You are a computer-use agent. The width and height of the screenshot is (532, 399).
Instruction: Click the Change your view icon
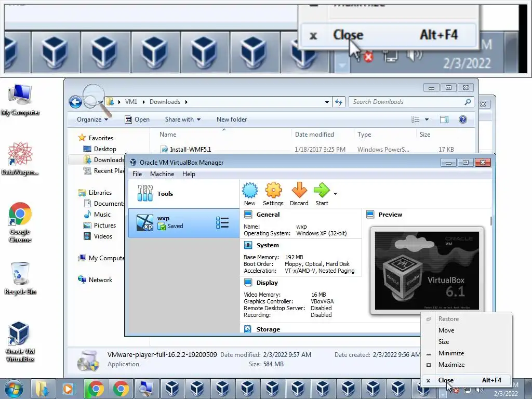point(416,119)
